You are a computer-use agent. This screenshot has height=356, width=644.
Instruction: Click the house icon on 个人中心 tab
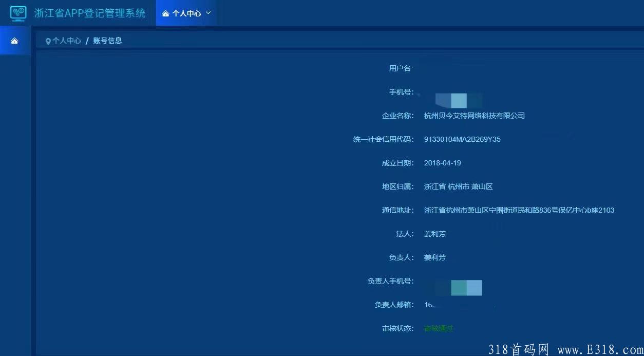pos(165,14)
